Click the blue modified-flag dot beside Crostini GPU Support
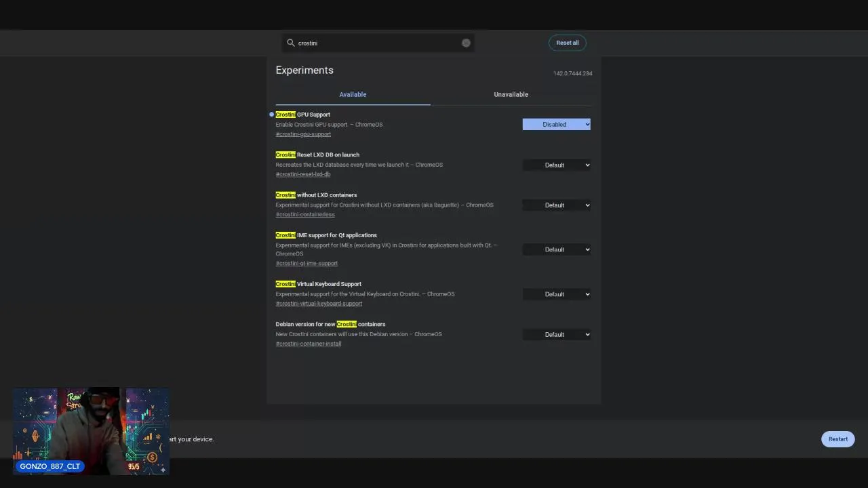The width and height of the screenshot is (868, 488). coord(271,115)
